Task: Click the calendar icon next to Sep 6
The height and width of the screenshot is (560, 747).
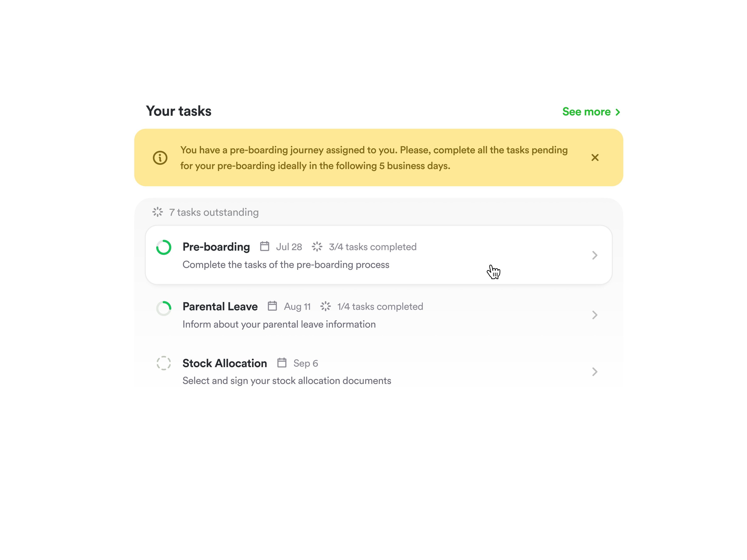Action: pos(282,363)
